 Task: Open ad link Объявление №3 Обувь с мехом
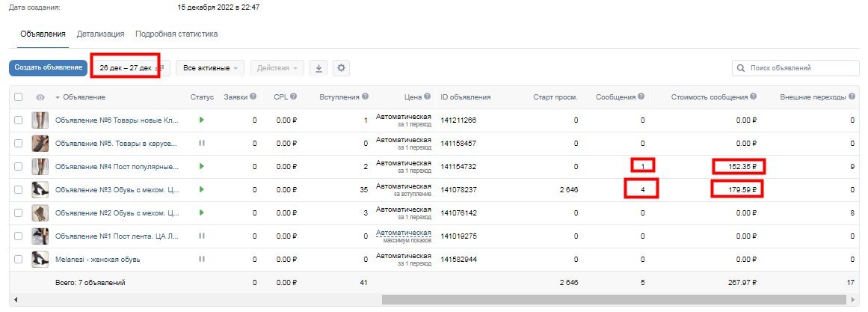tap(117, 189)
